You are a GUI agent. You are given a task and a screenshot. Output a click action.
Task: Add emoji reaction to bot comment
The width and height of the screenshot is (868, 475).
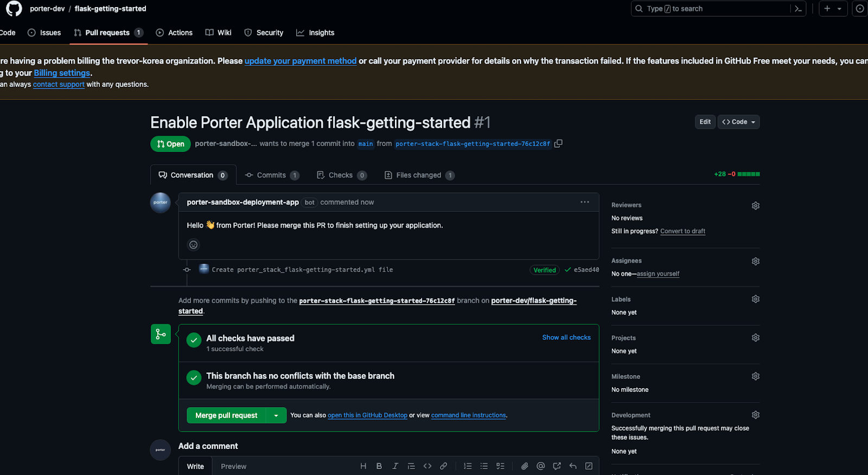tap(193, 245)
